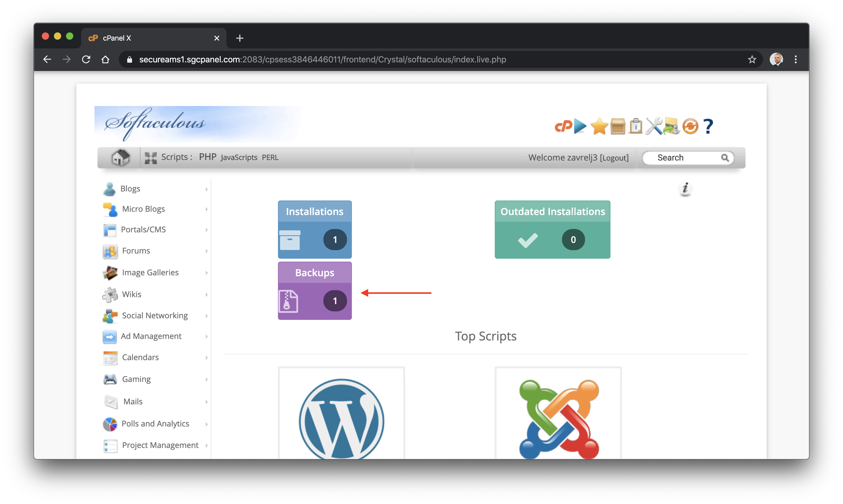
Task: Open the Outdated Installations tile
Action: 552,230
